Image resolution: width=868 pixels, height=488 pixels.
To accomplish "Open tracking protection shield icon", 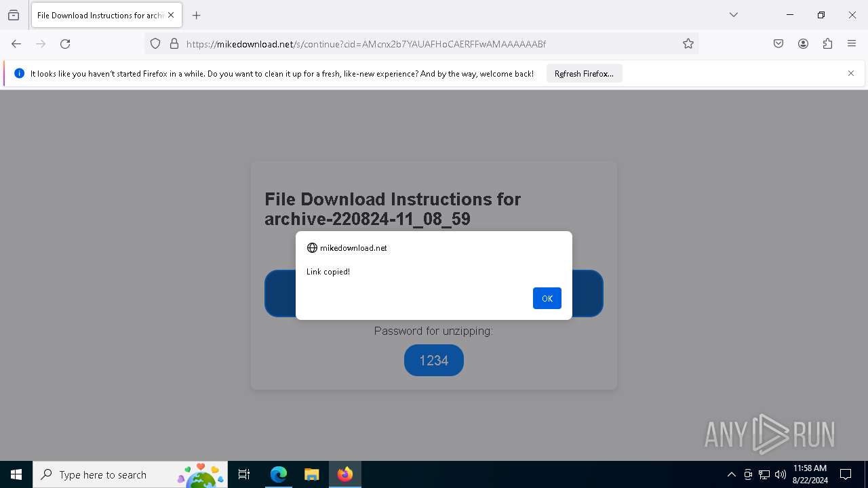I will click(155, 44).
